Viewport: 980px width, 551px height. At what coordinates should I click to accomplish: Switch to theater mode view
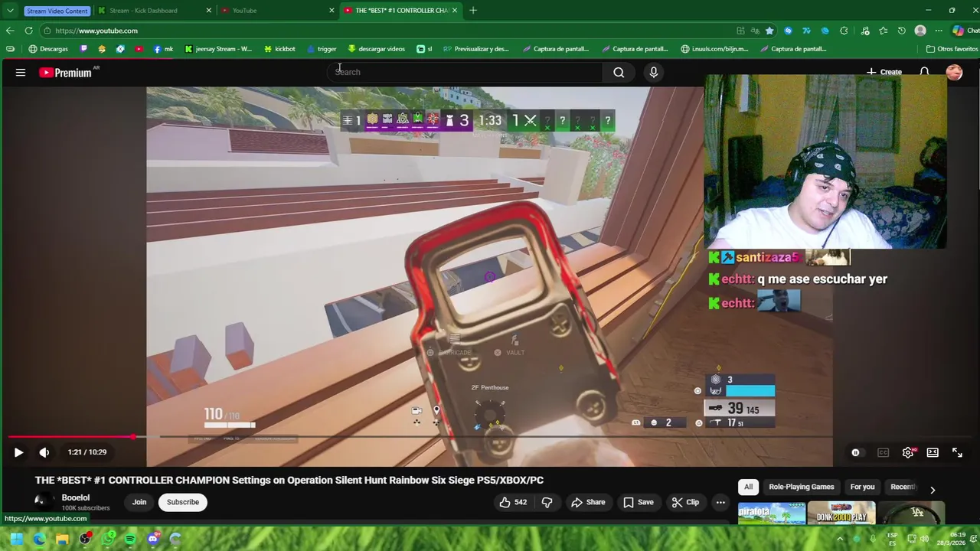pyautogui.click(x=933, y=452)
